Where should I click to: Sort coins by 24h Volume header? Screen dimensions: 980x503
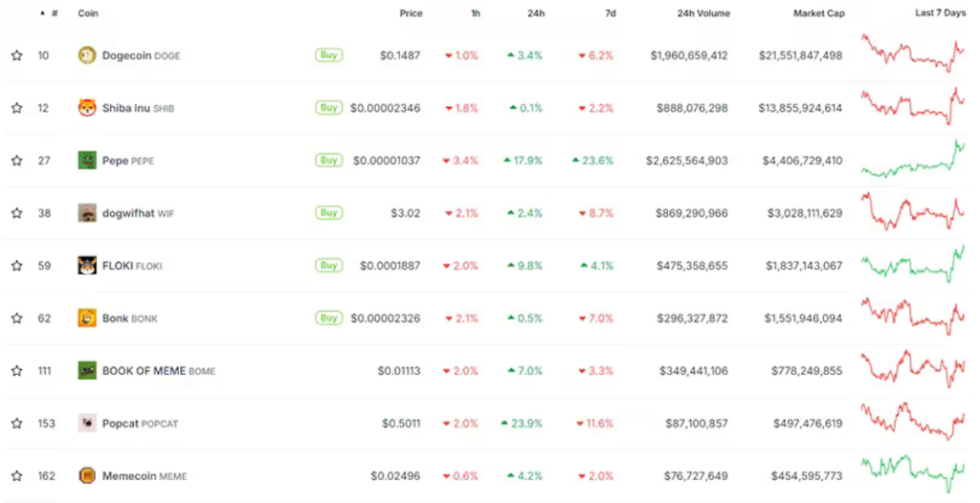[697, 13]
